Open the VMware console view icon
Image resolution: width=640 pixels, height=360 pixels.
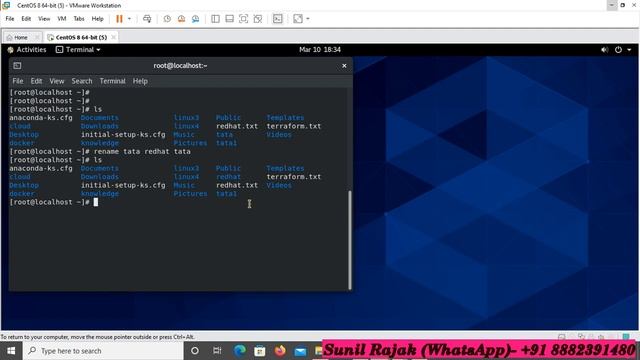[x=278, y=19]
